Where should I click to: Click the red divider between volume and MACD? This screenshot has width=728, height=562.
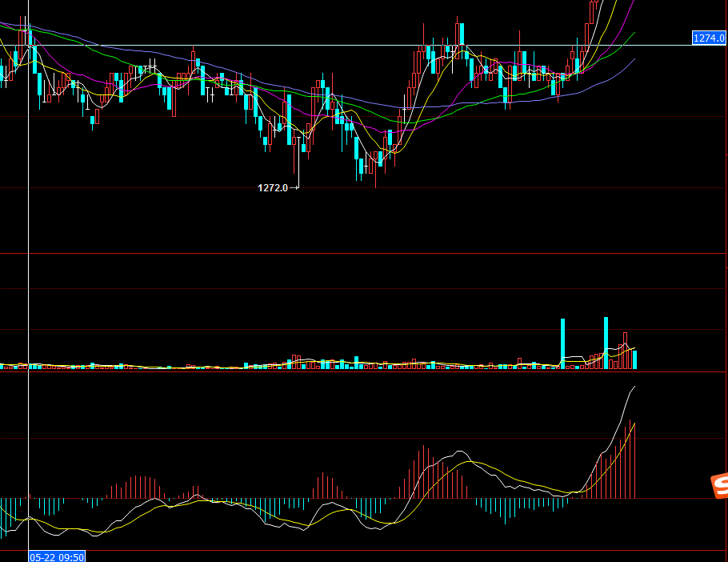tap(360, 372)
